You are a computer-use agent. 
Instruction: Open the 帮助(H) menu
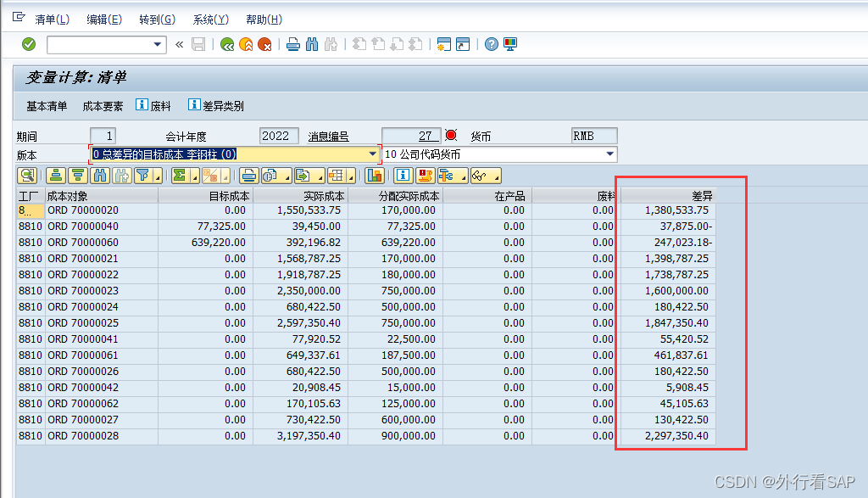pyautogui.click(x=264, y=20)
